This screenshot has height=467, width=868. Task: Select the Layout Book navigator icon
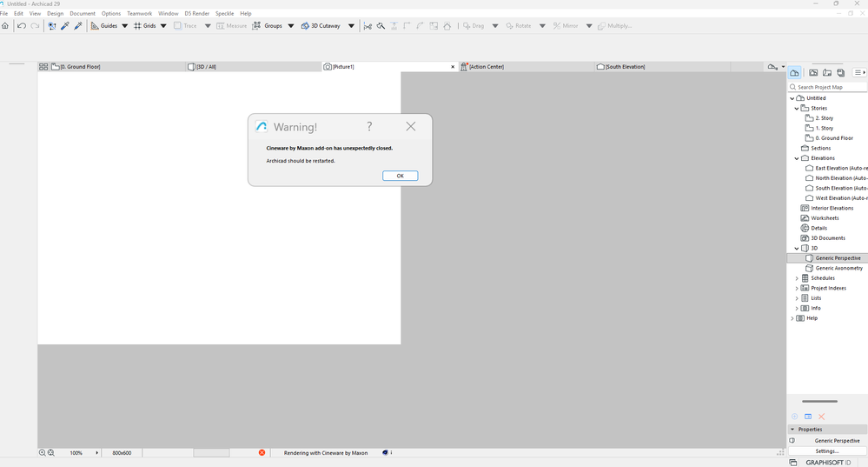tap(827, 72)
